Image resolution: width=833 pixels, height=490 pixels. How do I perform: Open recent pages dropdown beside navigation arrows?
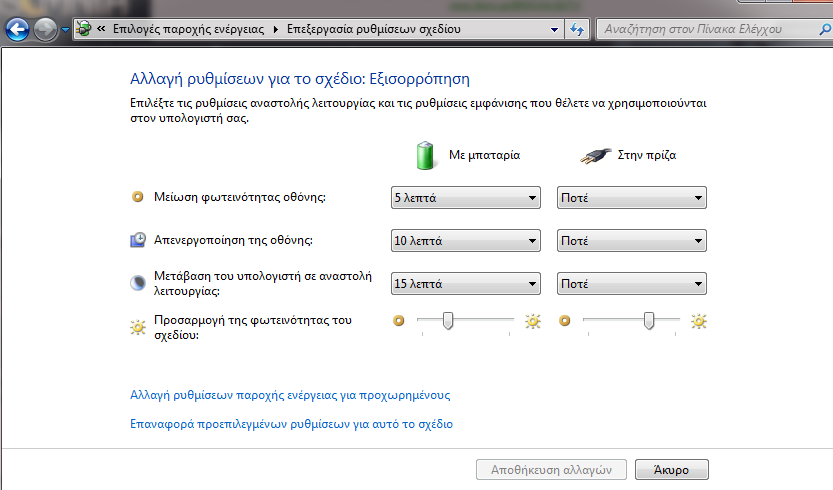[65, 30]
